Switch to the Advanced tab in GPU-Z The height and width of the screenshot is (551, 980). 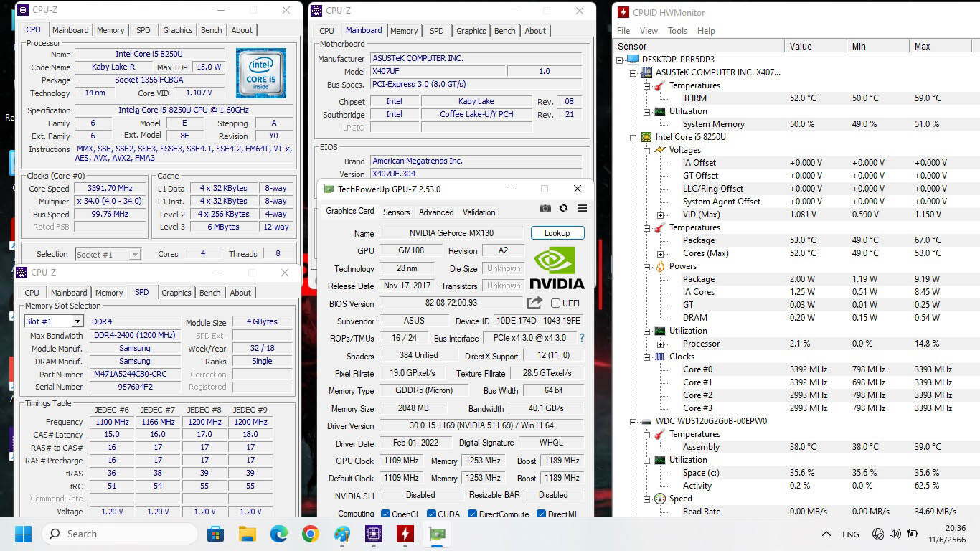click(x=436, y=212)
